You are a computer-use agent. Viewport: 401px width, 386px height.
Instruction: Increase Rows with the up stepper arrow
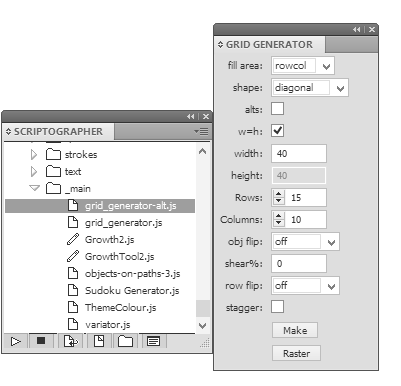pos(279,194)
